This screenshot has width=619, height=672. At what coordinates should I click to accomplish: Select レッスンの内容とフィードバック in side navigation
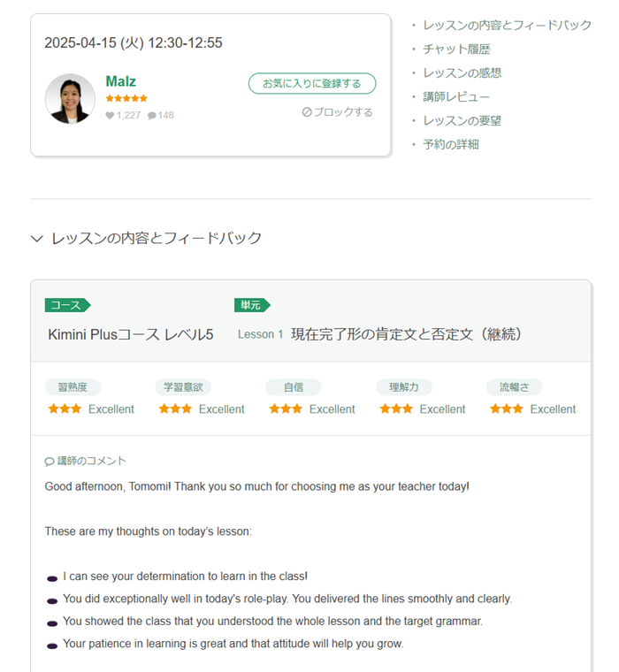click(507, 26)
